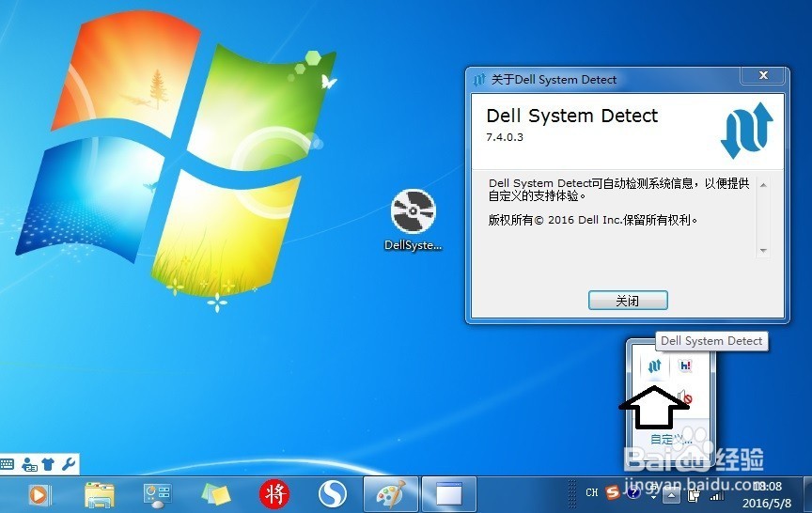Click the user account icon on IME toolbar
This screenshot has width=812, height=513.
point(29,464)
